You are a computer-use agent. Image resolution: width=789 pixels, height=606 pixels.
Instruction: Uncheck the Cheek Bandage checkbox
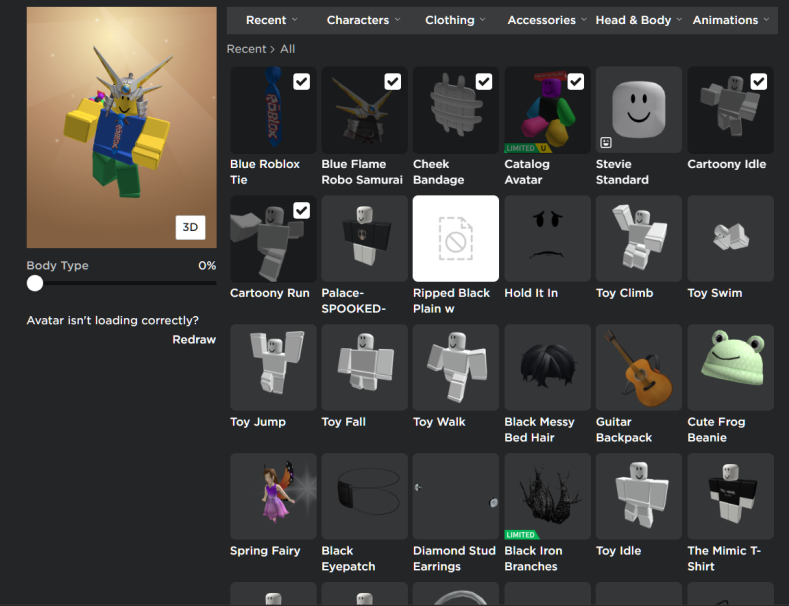click(484, 82)
